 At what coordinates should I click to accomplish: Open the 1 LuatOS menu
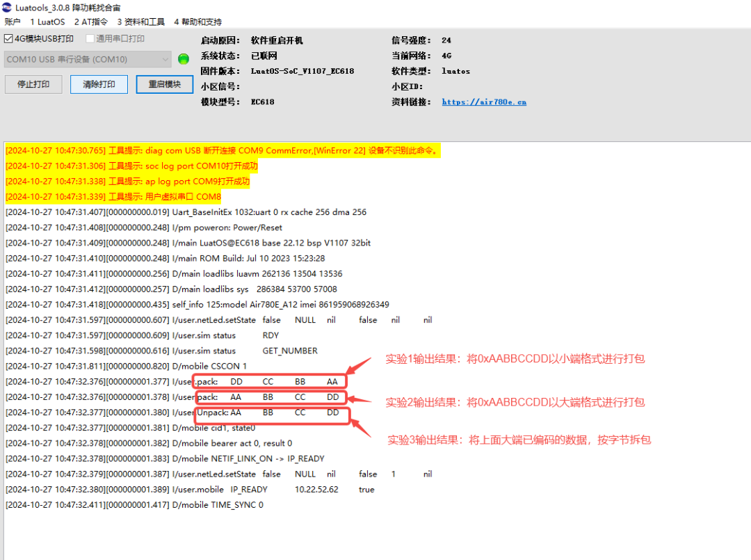point(47,22)
